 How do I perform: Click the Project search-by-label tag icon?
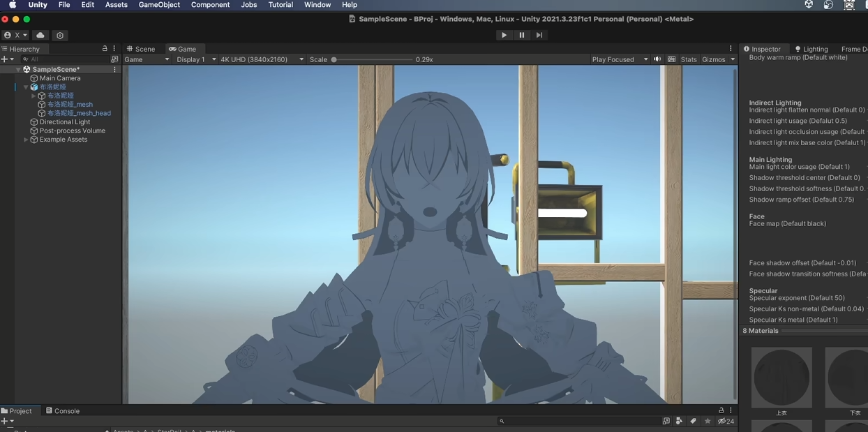pos(693,422)
